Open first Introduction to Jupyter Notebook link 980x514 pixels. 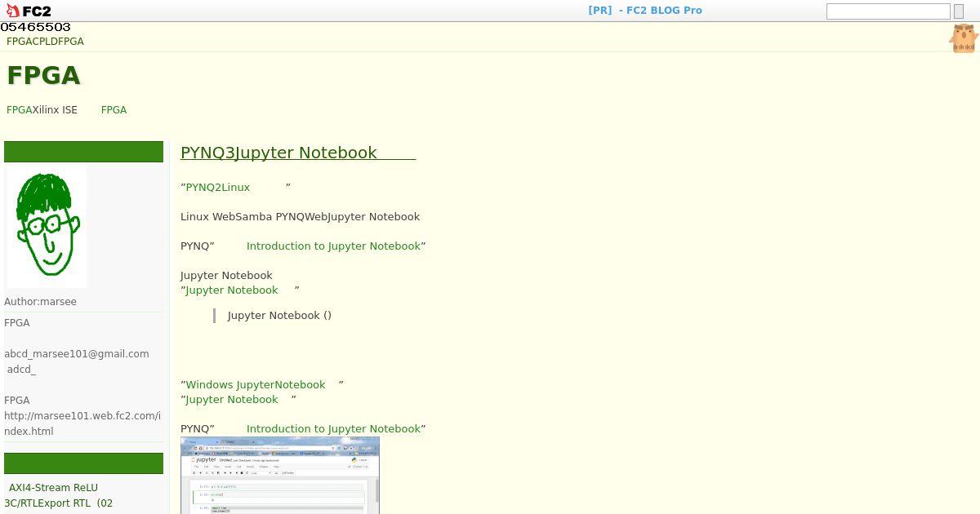[x=333, y=246]
